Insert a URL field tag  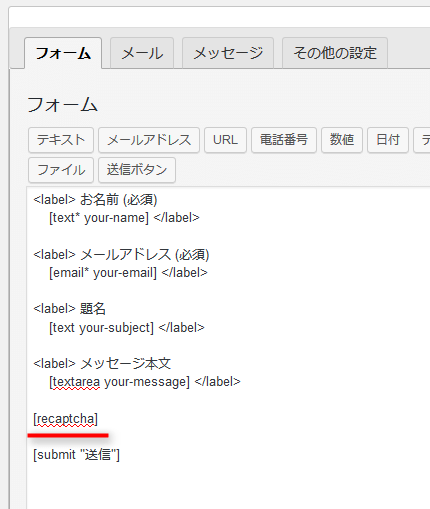point(225,140)
